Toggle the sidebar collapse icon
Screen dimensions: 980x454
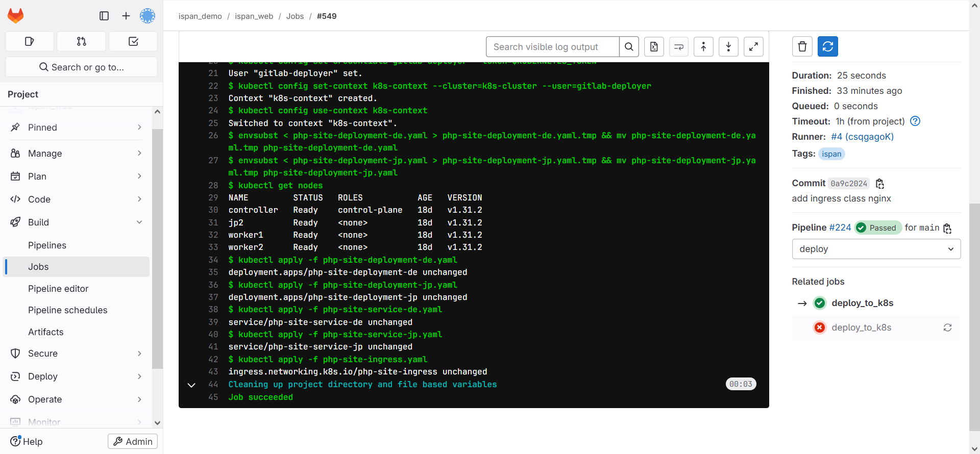[x=104, y=16]
